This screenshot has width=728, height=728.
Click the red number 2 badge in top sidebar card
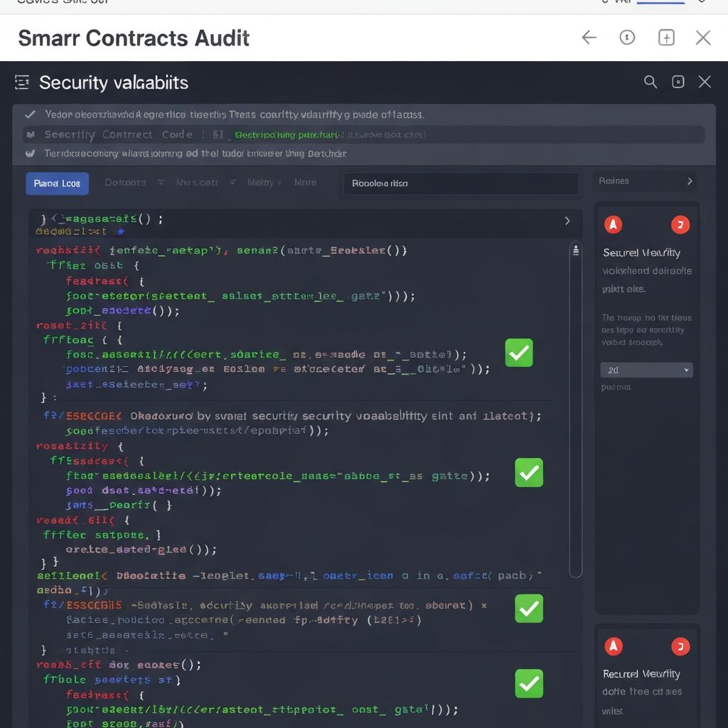point(680,225)
